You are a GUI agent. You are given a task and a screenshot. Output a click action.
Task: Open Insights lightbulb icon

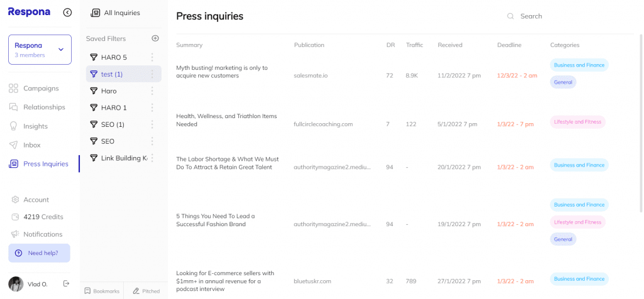14,126
